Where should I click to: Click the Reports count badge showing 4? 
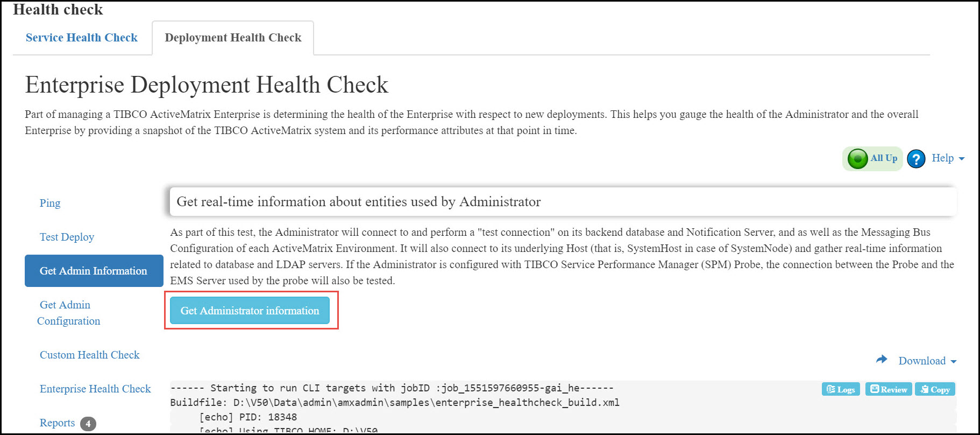coord(88,424)
